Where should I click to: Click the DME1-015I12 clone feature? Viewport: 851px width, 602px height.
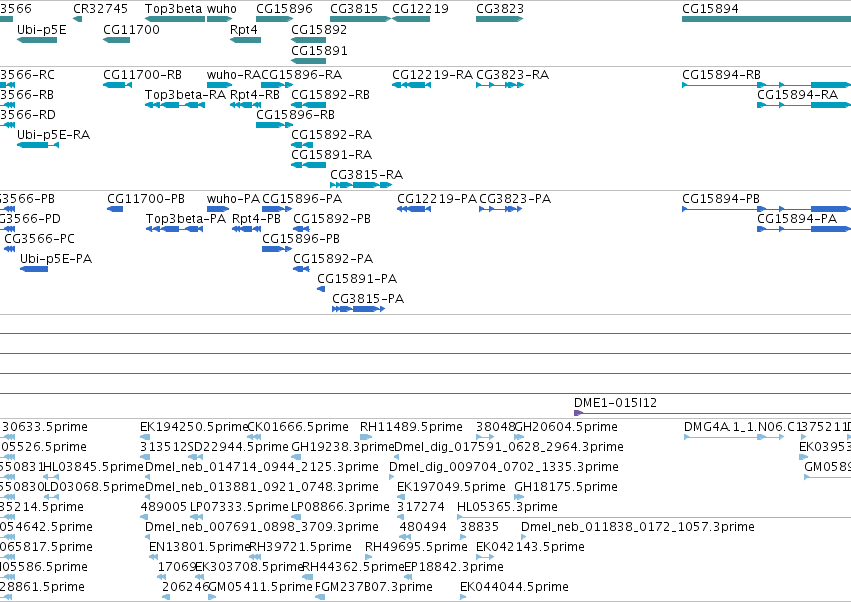712,413
